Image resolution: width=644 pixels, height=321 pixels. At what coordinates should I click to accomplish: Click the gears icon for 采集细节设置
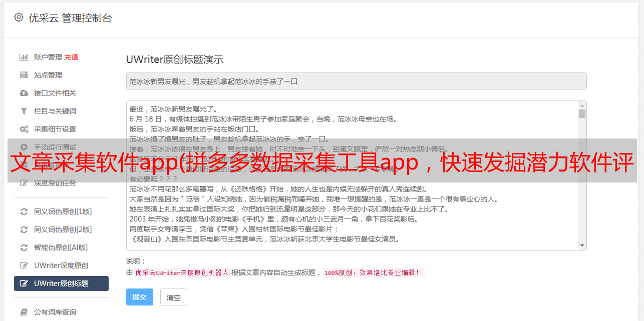coord(24,129)
